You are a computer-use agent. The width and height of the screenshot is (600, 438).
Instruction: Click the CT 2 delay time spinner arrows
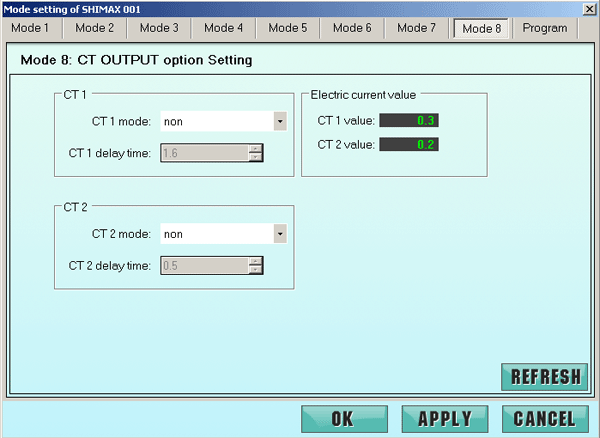pos(256,265)
